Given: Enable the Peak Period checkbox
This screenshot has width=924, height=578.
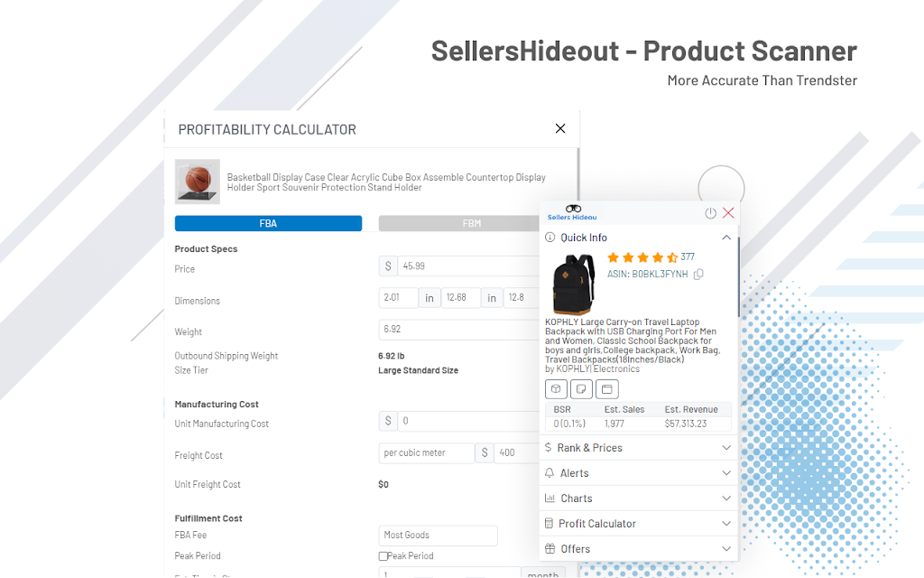Looking at the screenshot, I should pyautogui.click(x=383, y=556).
